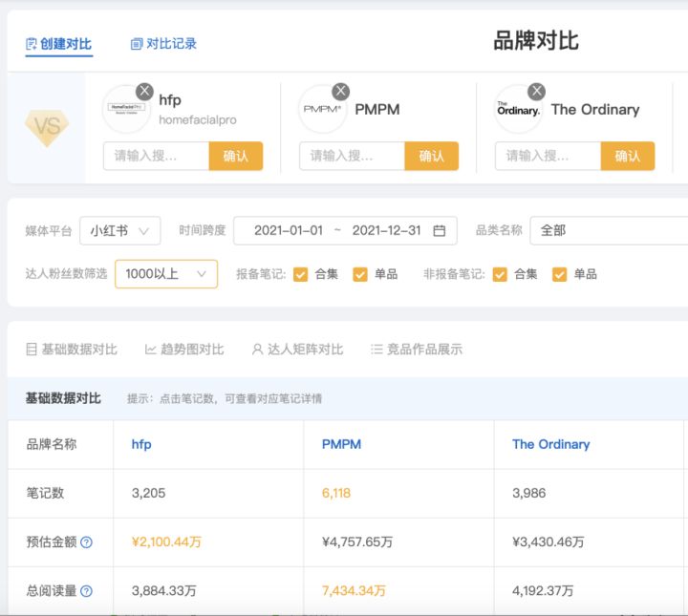Screen dimensions: 688x616
Task: Open the 媒体平台 小红书 dropdown
Action: [119, 230]
